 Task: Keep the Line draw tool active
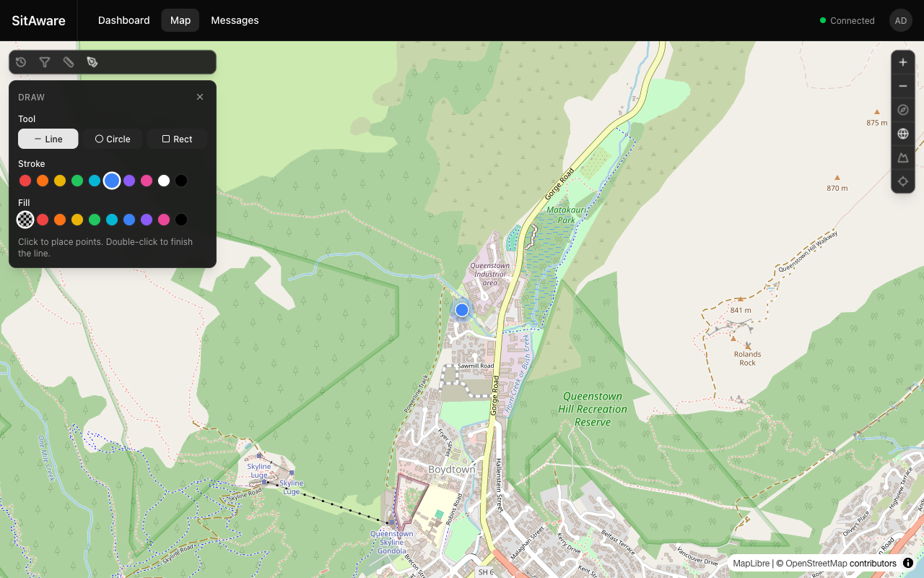48,138
